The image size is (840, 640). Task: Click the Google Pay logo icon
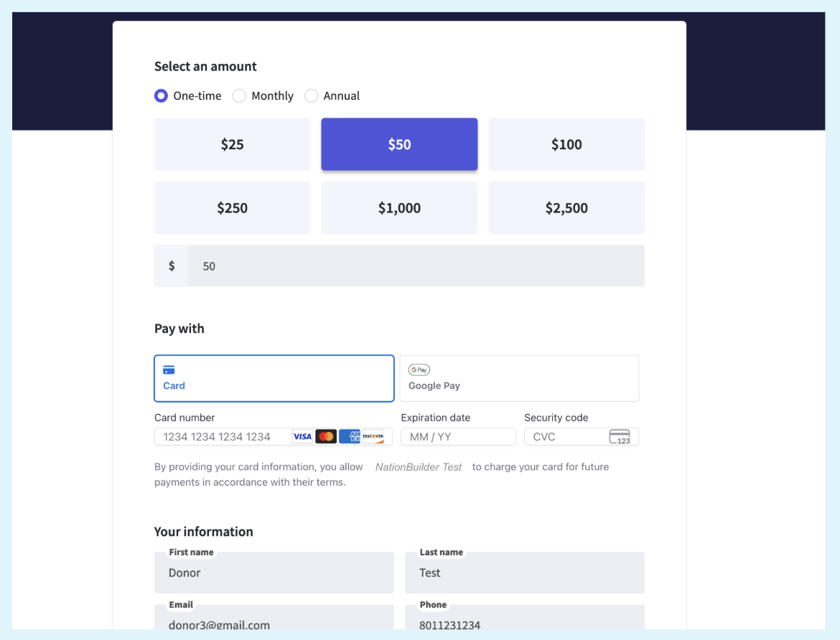point(419,370)
